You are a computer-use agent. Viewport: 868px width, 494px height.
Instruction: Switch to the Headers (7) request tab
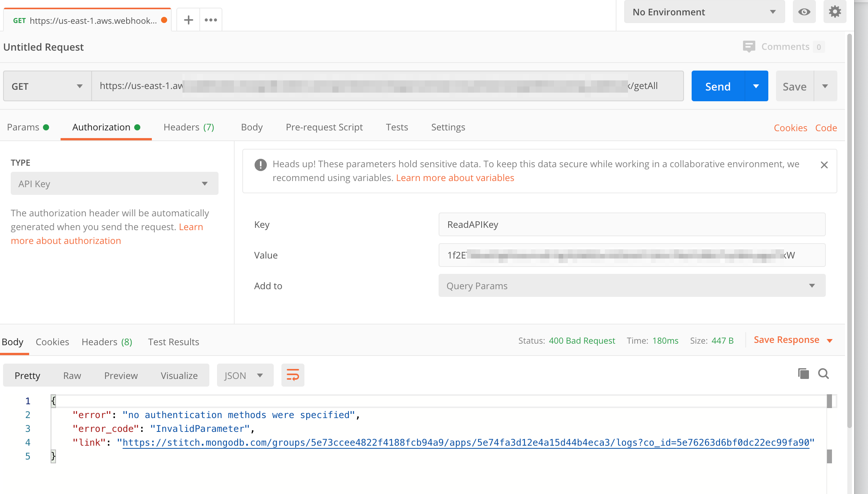point(189,127)
